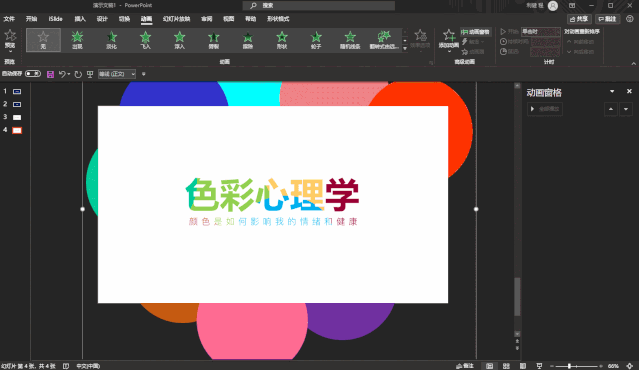Switch to the 审阅 (Review) tab
The height and width of the screenshot is (370, 639).
[x=207, y=19]
